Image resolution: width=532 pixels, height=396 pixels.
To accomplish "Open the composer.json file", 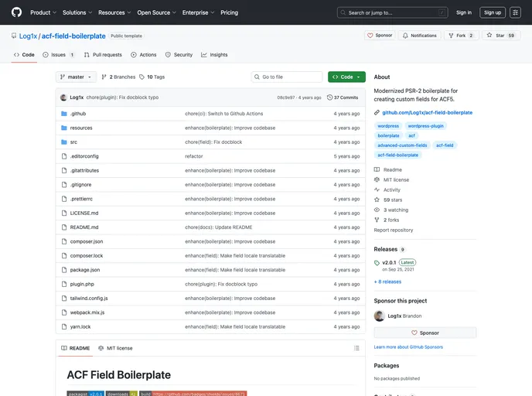I will 87,241.
